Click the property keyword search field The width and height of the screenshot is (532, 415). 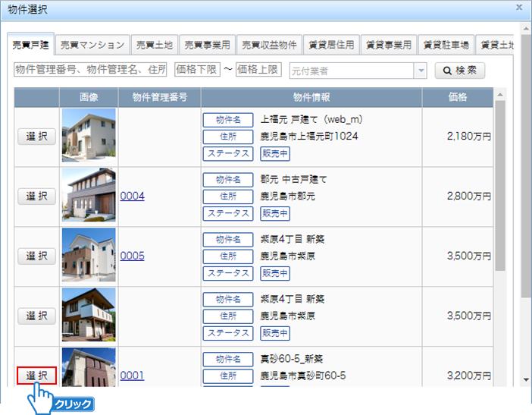pyautogui.click(x=91, y=70)
